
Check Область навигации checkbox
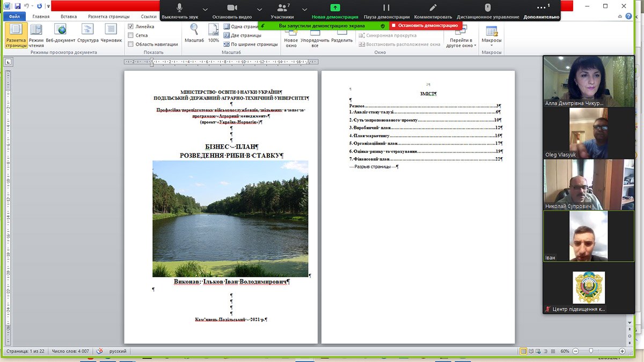(x=131, y=45)
